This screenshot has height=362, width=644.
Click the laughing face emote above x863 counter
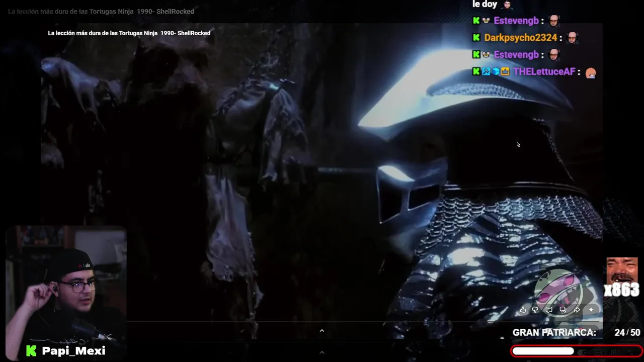(x=622, y=271)
